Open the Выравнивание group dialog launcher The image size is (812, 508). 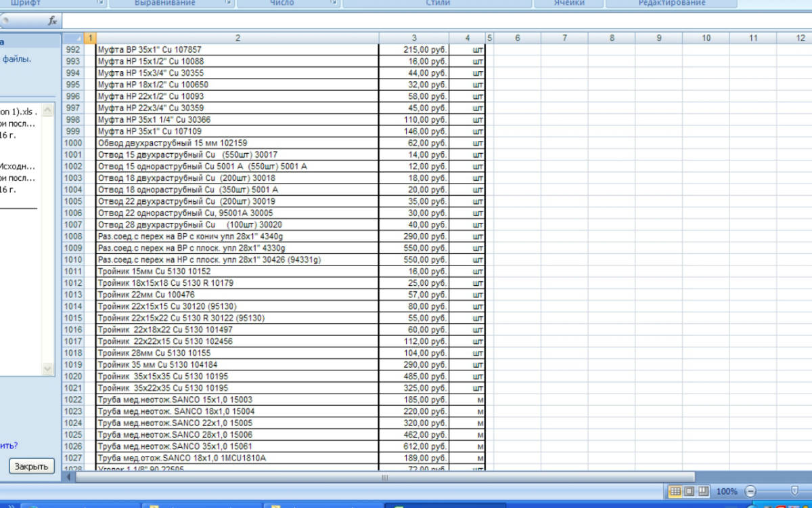click(228, 3)
